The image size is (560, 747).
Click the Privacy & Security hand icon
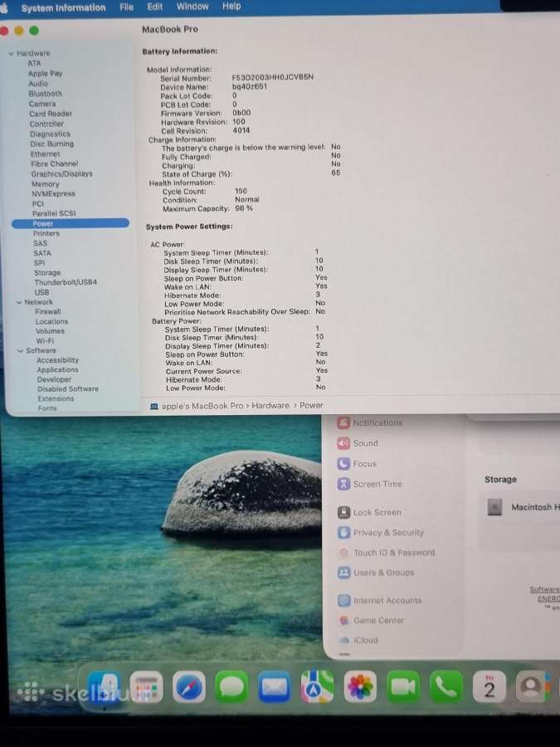(x=343, y=532)
